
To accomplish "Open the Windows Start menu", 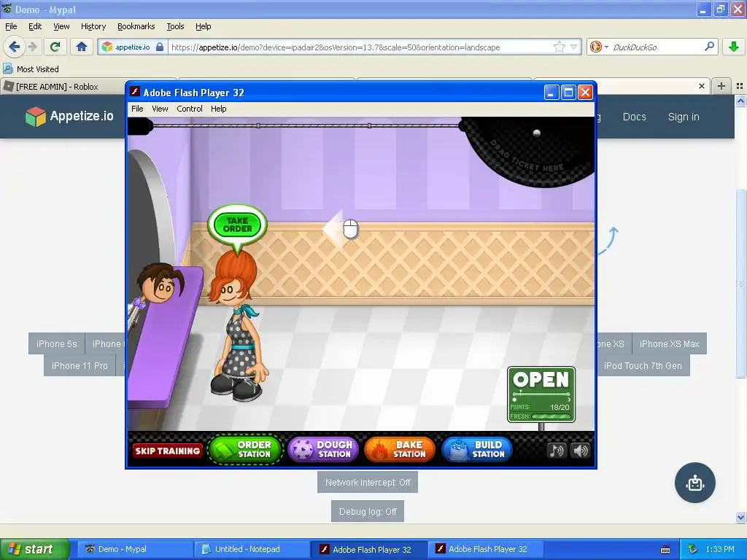I will (35, 549).
